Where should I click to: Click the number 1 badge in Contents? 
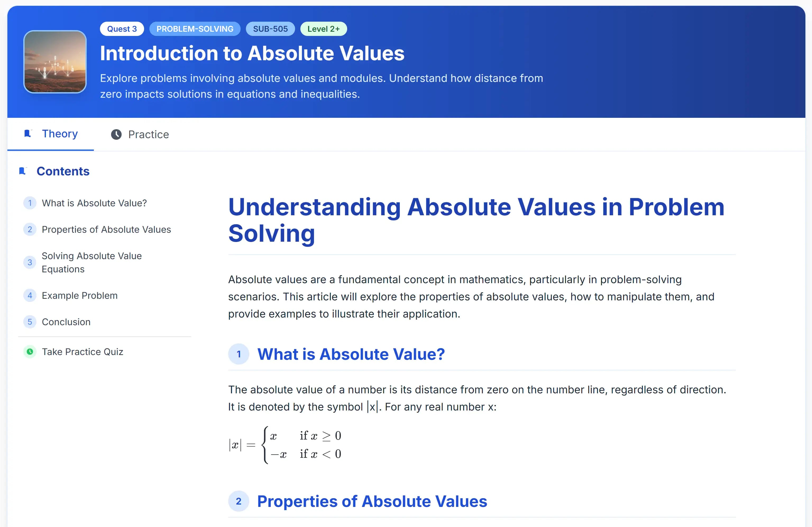[x=30, y=203]
